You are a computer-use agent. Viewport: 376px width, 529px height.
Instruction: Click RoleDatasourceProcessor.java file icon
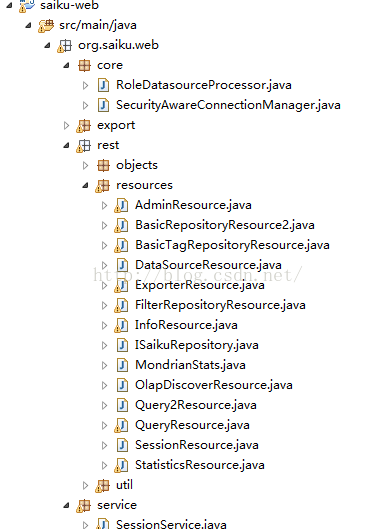[x=103, y=85]
